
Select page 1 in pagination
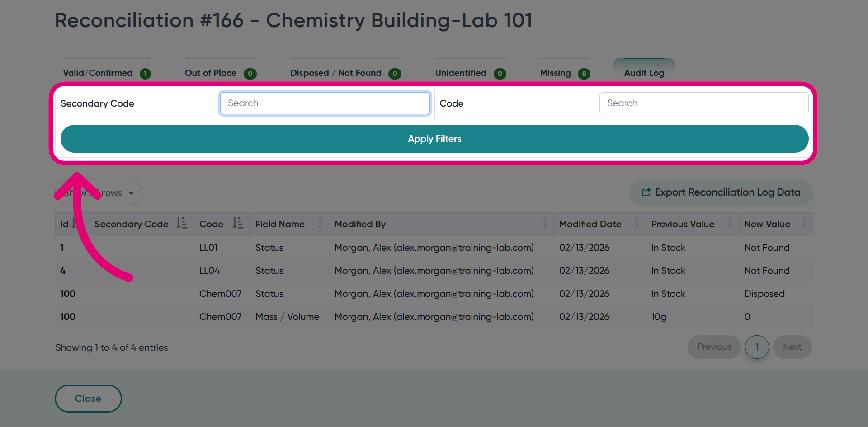click(x=757, y=347)
